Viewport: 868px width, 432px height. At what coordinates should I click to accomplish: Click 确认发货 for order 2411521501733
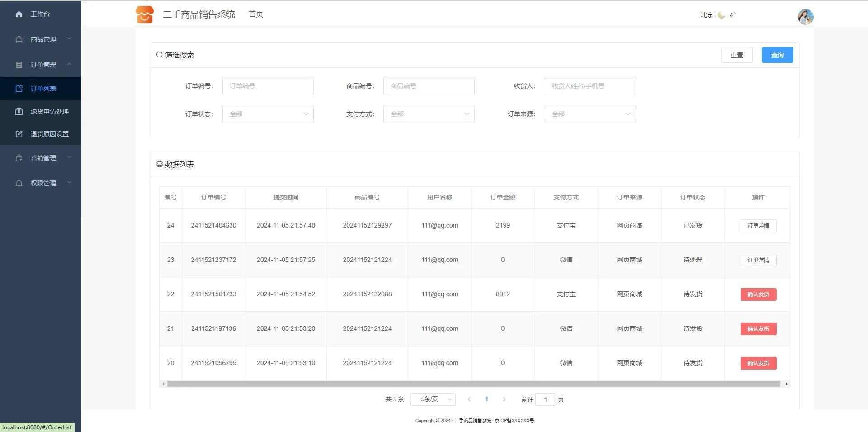coord(758,294)
